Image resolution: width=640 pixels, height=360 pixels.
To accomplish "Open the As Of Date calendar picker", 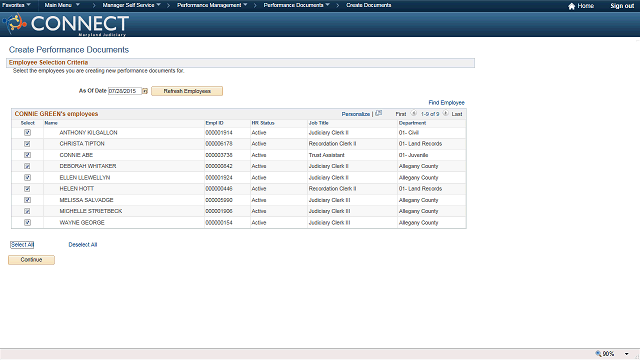I will [x=145, y=91].
